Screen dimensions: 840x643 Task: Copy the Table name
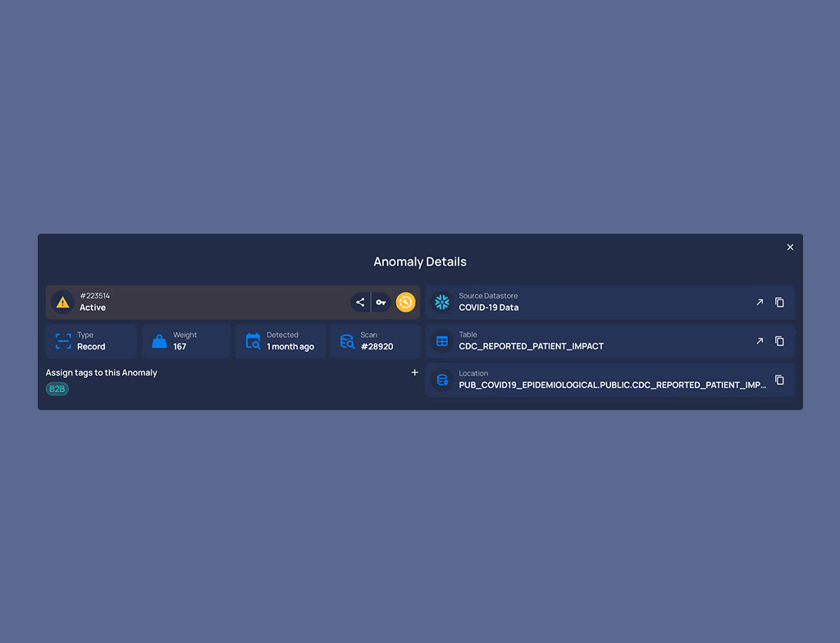779,341
